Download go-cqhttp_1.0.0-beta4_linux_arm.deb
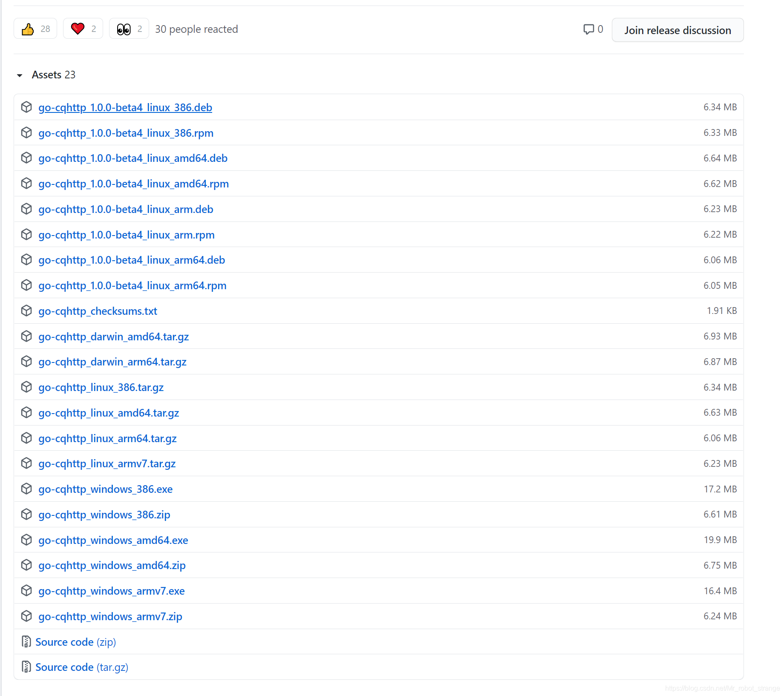The height and width of the screenshot is (696, 784). pos(126,209)
